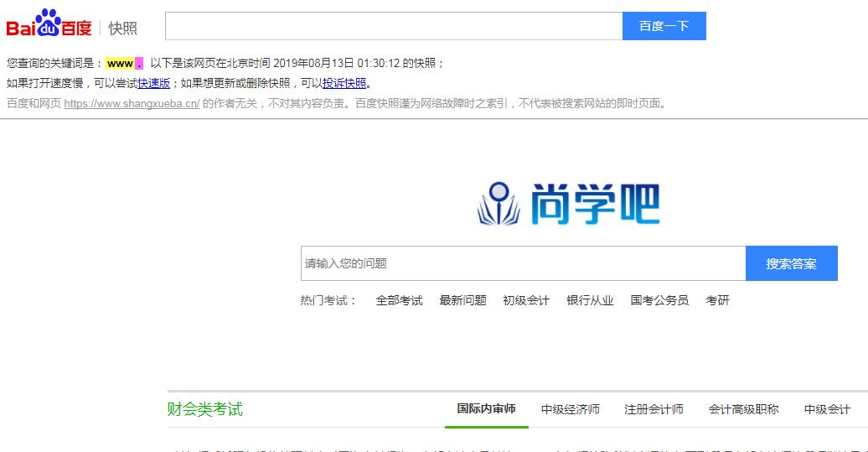Viewport: 868px width, 452px height.
Task: Select the 国际内审师 tab
Action: tap(487, 409)
